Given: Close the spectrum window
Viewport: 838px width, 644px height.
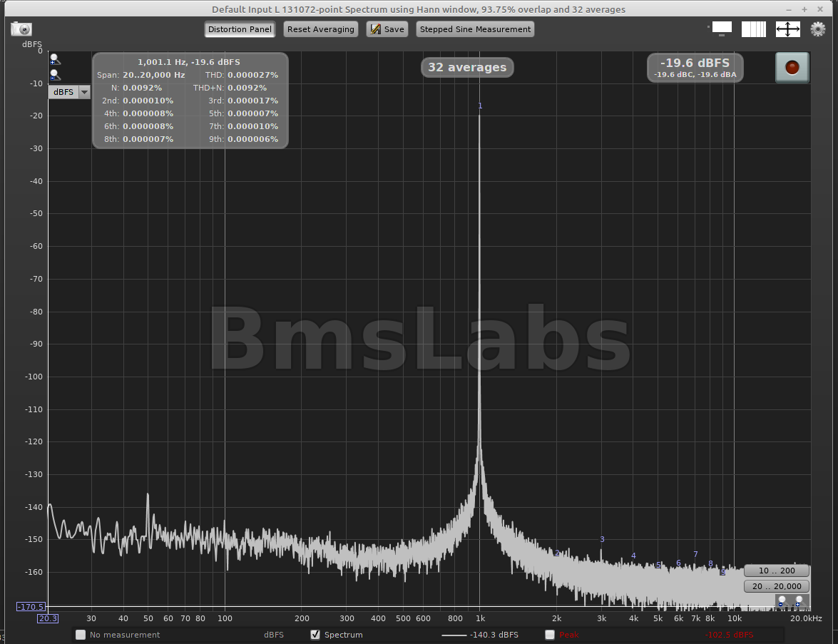Looking at the screenshot, I should pyautogui.click(x=820, y=9).
